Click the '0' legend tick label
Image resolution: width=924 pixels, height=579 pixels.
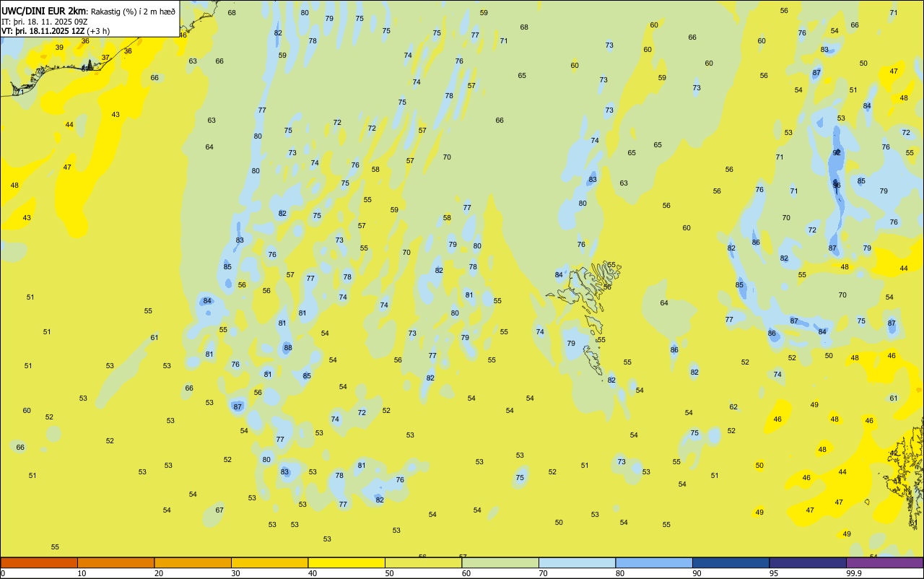click(3, 573)
